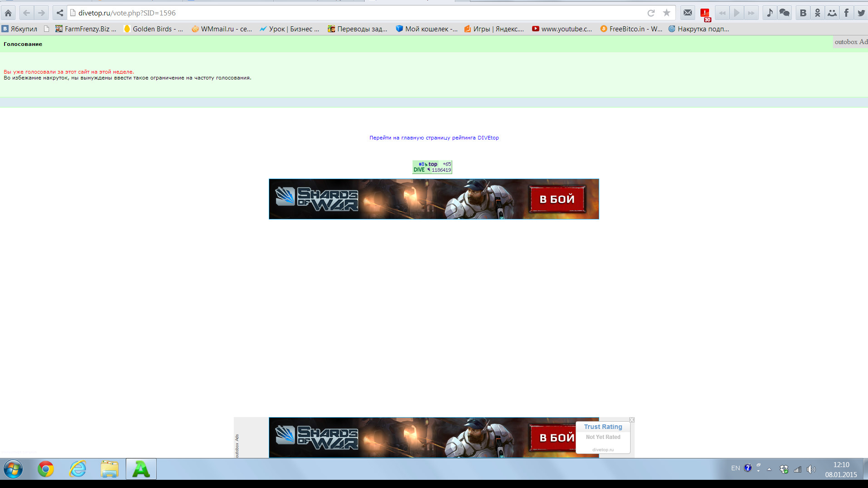The image size is (868, 488).
Task: Click the DIVE top rating counter badge
Action: click(432, 167)
